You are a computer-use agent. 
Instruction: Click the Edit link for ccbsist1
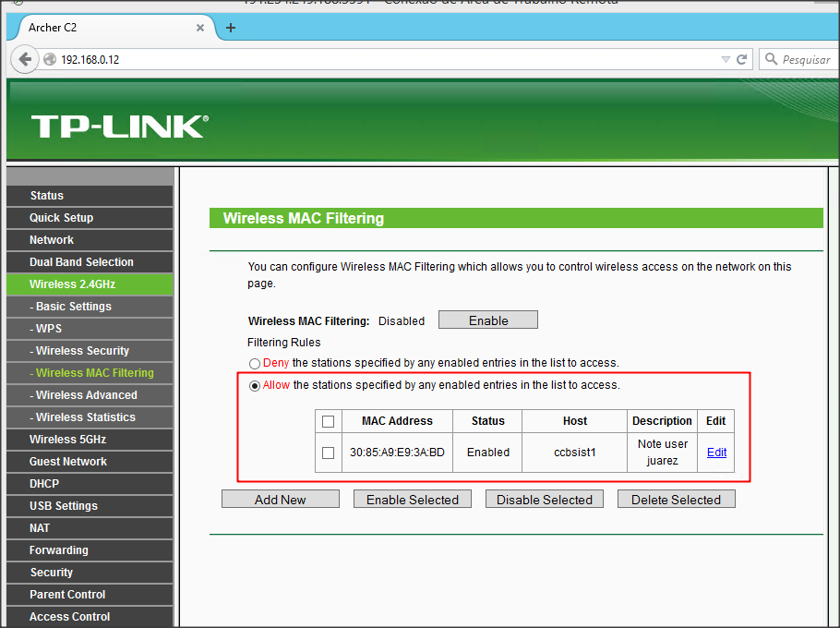(716, 453)
